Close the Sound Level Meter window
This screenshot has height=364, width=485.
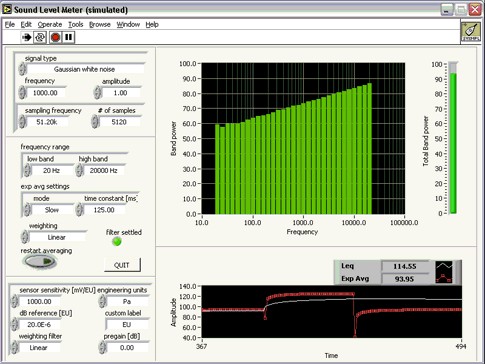point(475,10)
